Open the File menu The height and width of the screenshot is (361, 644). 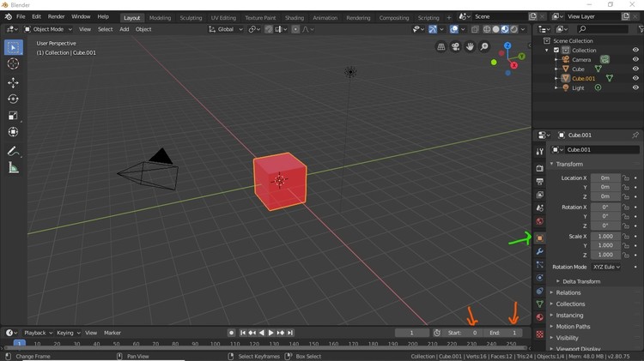(21, 16)
